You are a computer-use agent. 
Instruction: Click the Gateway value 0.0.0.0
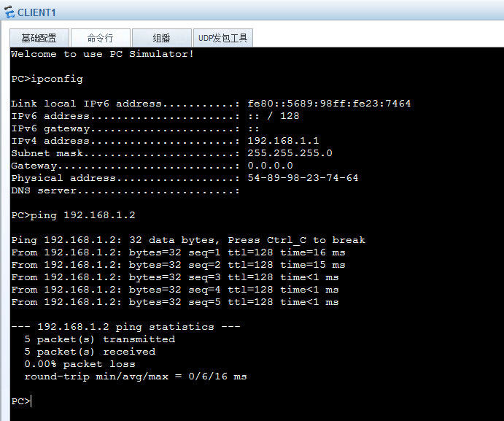tap(271, 166)
